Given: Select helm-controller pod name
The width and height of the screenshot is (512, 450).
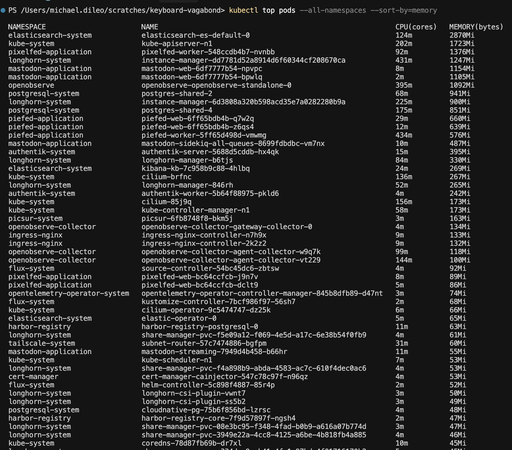Looking at the screenshot, I should pos(208,385).
